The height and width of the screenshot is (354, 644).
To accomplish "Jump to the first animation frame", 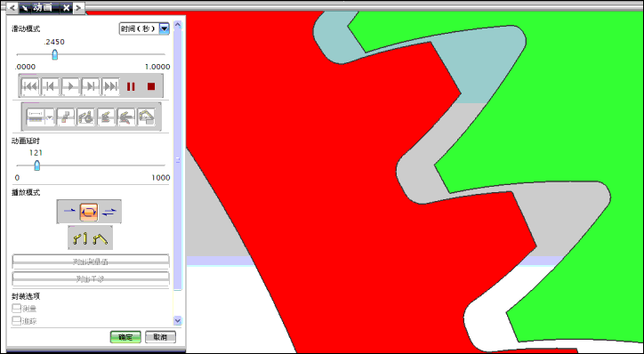I will pos(30,86).
